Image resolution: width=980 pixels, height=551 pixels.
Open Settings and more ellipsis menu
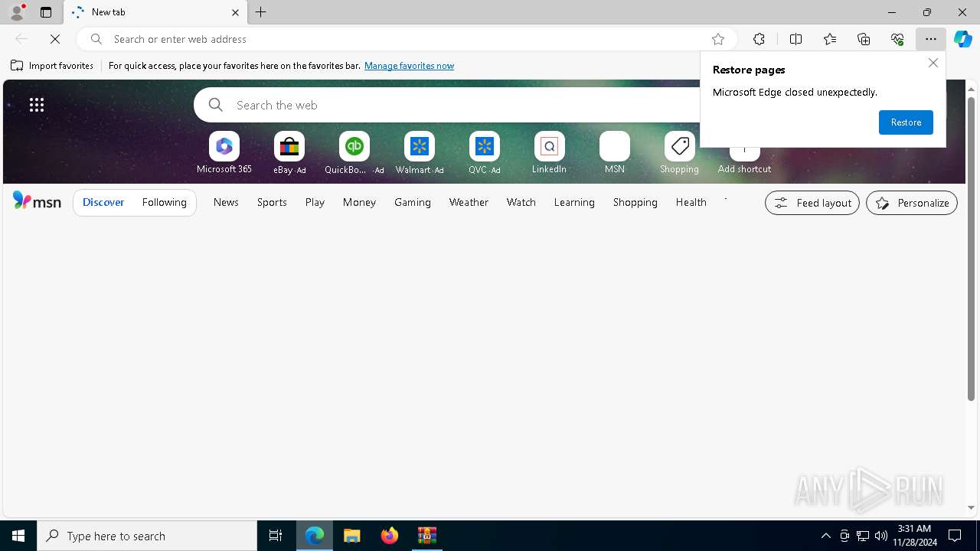coord(931,39)
